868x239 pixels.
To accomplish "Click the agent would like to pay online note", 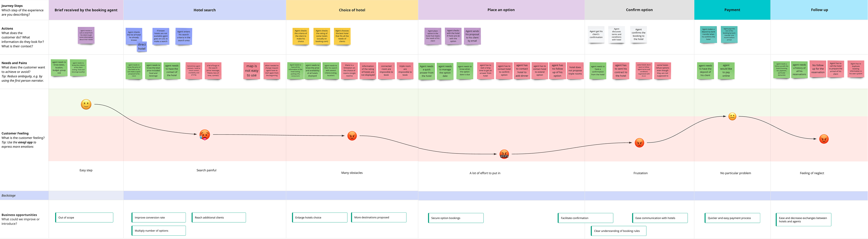I will click(726, 71).
